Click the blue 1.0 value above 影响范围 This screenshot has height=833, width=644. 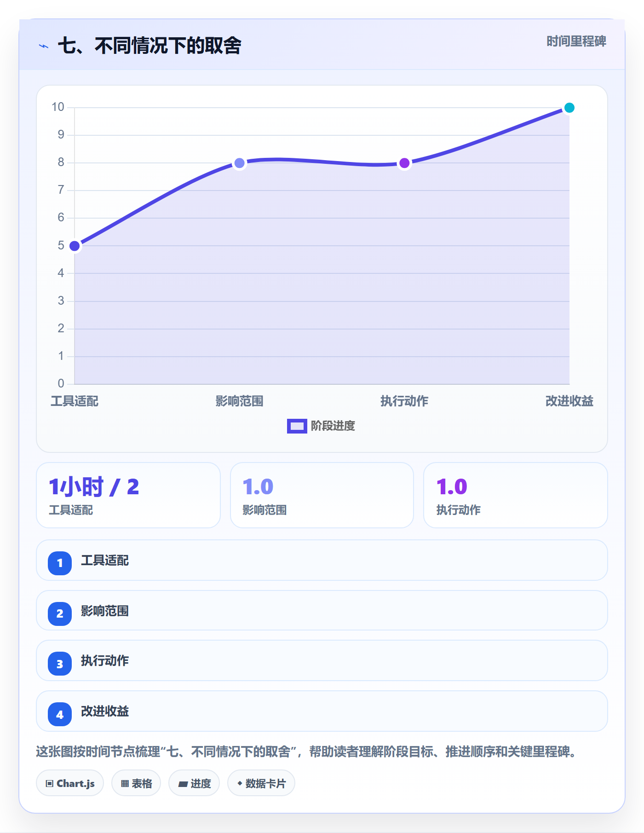tap(258, 487)
